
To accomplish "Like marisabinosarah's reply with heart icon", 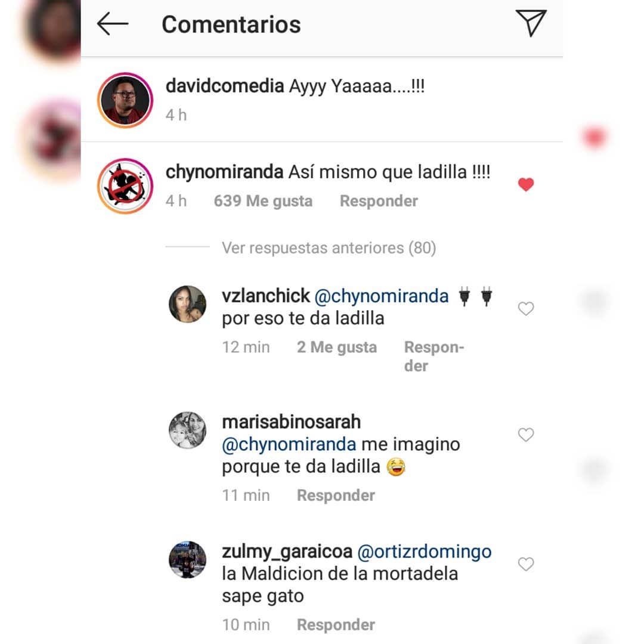I will point(526,435).
